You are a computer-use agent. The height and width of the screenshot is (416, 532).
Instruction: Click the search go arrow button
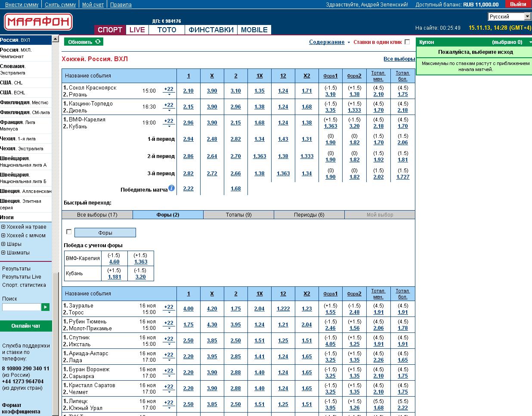click(x=45, y=307)
